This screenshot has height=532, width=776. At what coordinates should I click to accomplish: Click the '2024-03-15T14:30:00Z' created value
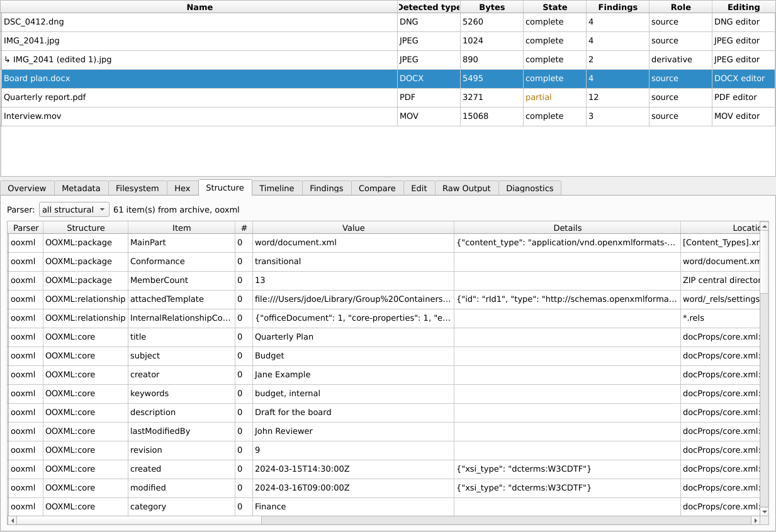coord(353,469)
